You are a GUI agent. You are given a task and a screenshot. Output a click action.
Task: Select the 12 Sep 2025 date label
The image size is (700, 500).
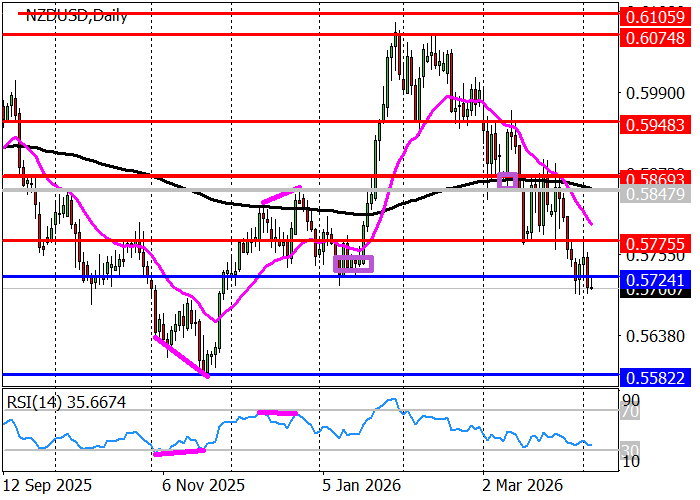click(49, 485)
